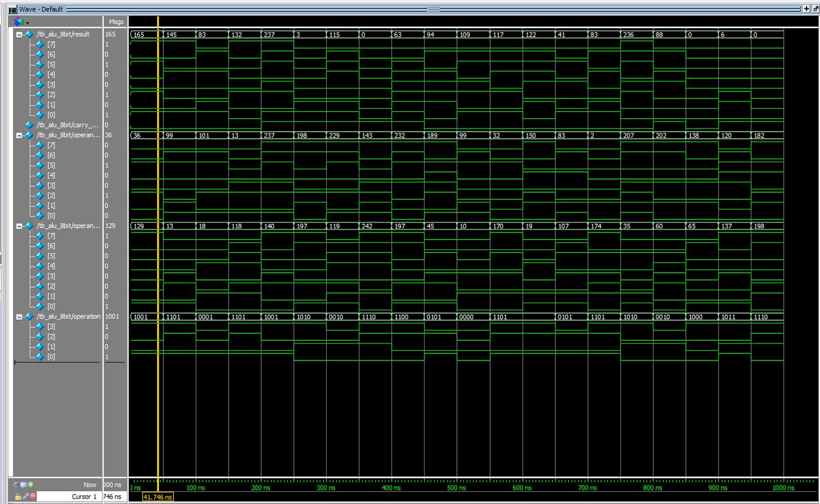
Task: Click the edit icon next to the sort icon
Action: coord(23,485)
